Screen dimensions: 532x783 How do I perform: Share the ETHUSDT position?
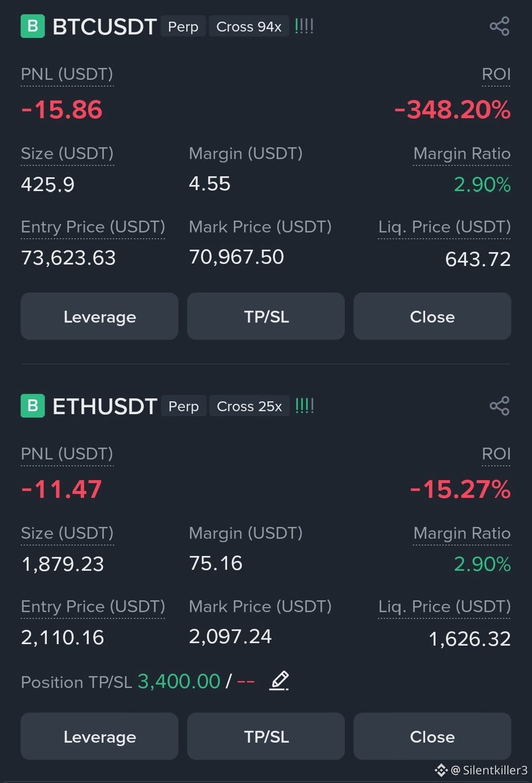coord(499,406)
